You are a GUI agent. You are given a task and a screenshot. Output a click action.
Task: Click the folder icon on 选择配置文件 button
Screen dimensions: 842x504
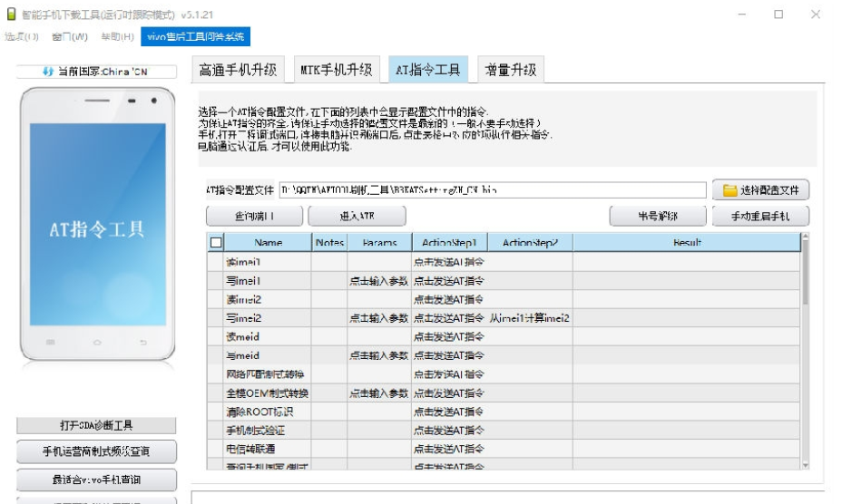tap(729, 190)
